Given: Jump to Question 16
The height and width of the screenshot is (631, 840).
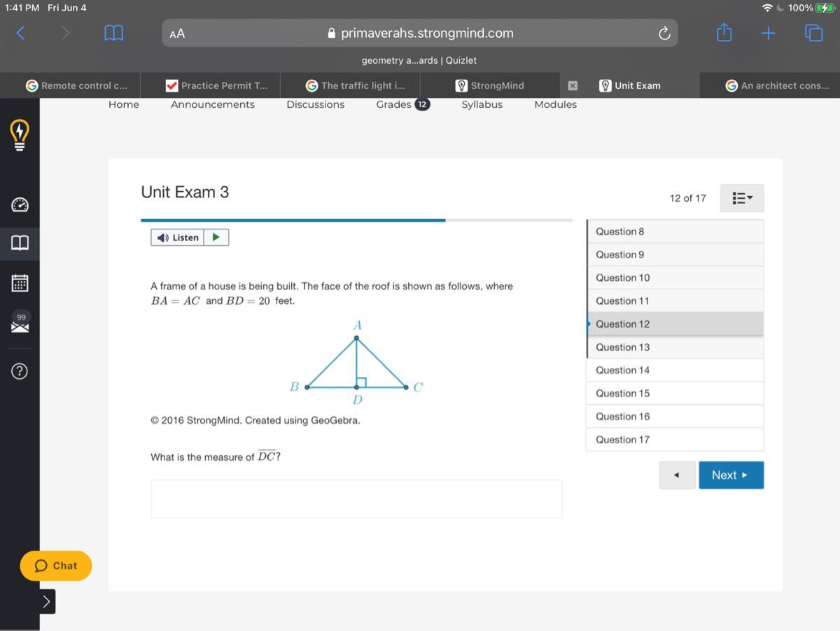Looking at the screenshot, I should (675, 416).
